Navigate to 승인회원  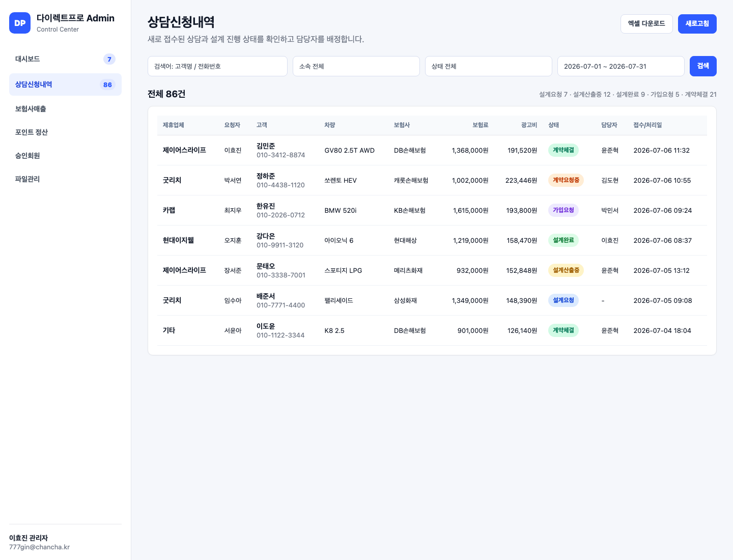coord(65,156)
